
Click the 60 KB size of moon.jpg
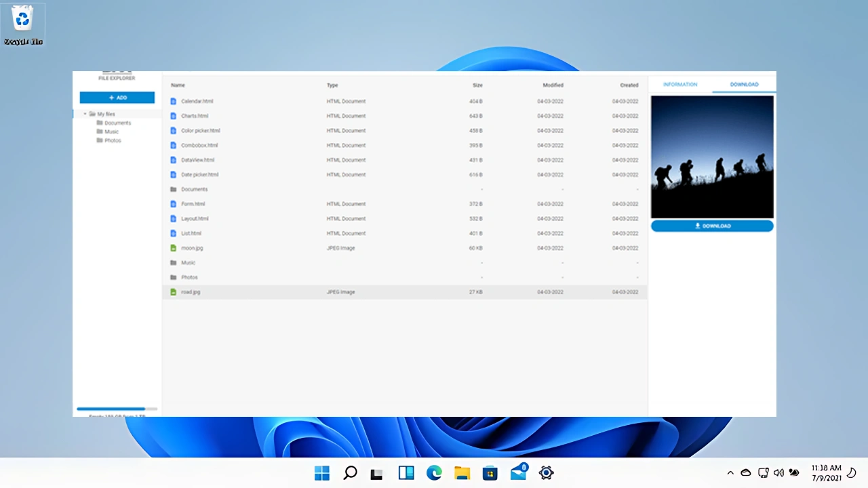476,248
